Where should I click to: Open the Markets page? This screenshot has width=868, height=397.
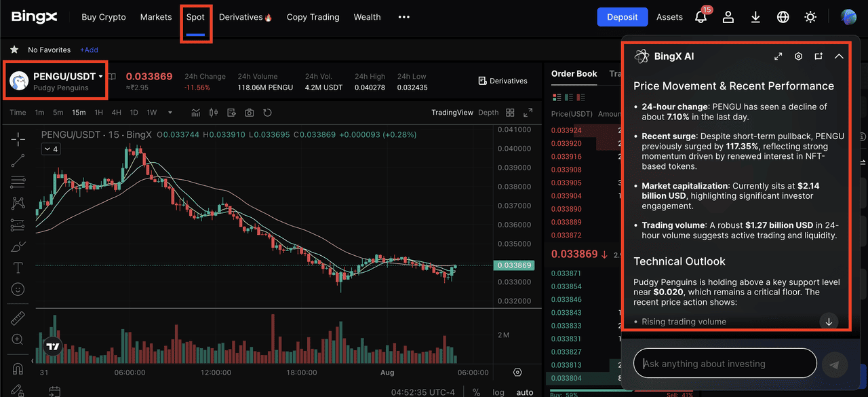pos(156,17)
